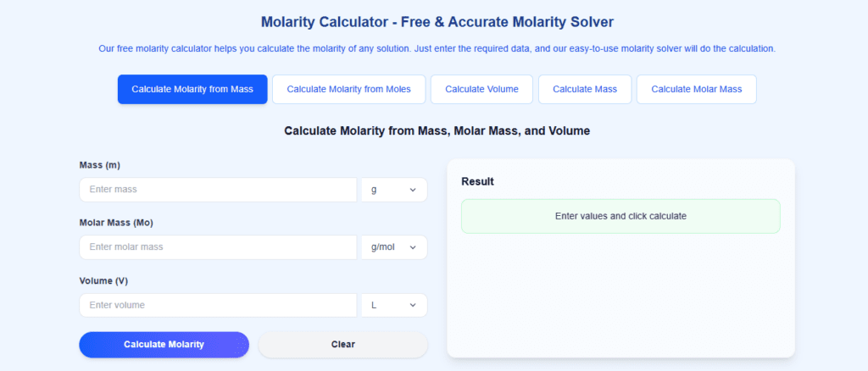Open the Calculate Molarity from Moles tab
868x371 pixels.
point(348,90)
